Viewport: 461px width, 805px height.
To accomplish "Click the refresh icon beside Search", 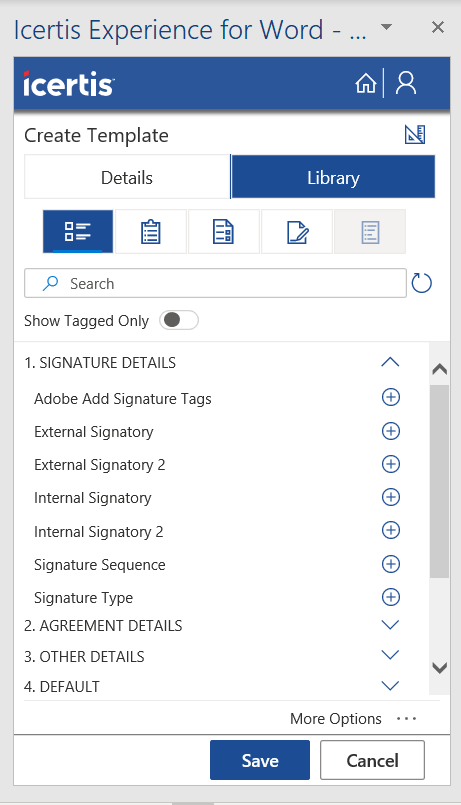I will coord(421,283).
